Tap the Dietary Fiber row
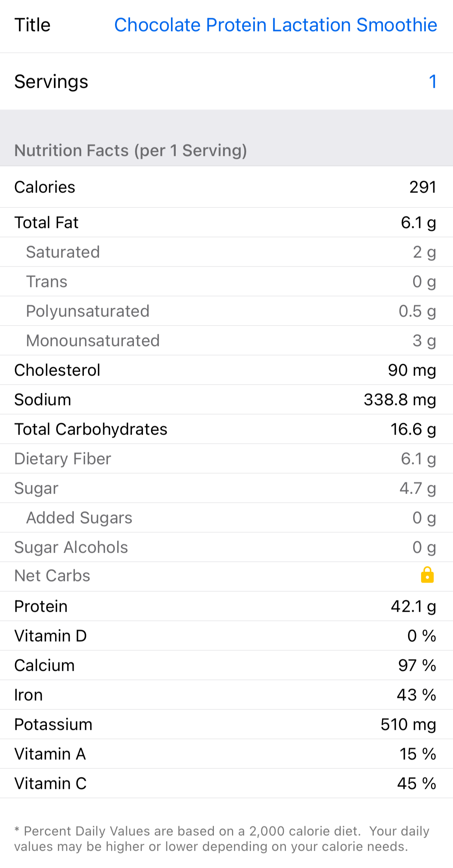This screenshot has width=453, height=868. click(226, 459)
